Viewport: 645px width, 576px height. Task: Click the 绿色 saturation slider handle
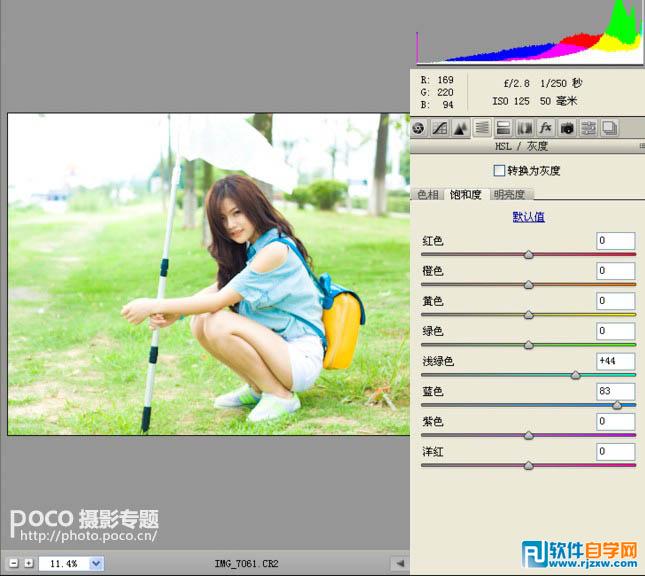529,345
